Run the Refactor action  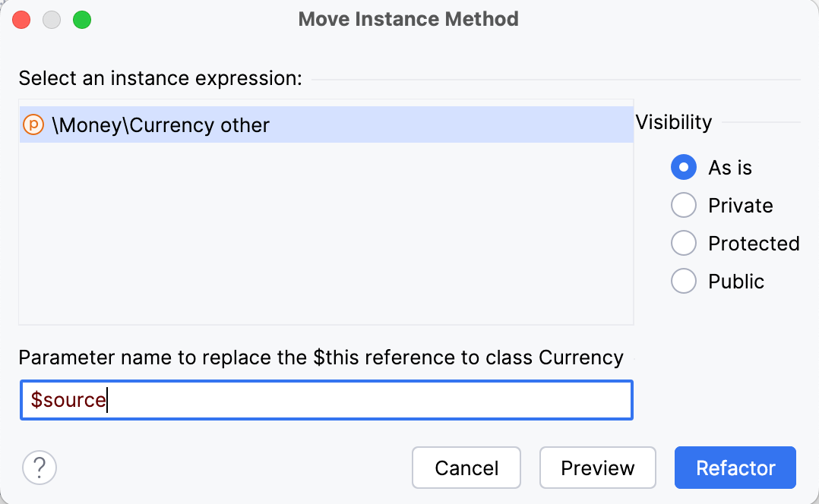click(x=734, y=468)
